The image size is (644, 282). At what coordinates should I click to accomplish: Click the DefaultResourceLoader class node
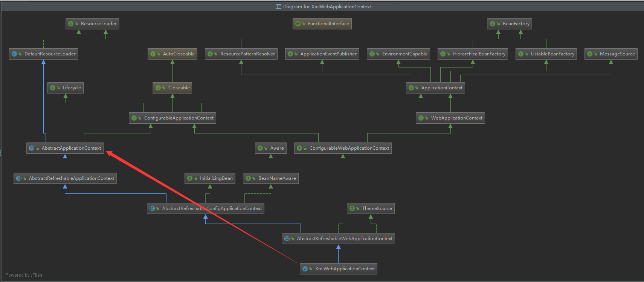pyautogui.click(x=43, y=54)
